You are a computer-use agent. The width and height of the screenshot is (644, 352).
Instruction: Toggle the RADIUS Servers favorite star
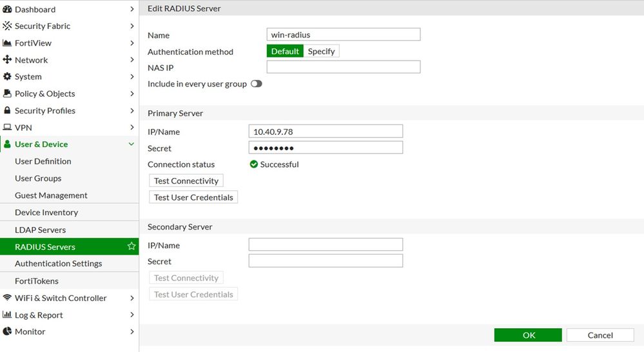(132, 246)
